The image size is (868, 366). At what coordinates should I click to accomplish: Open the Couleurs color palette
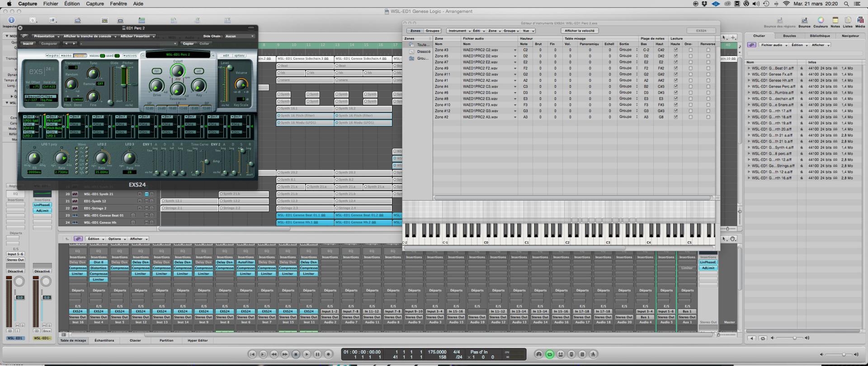click(821, 20)
